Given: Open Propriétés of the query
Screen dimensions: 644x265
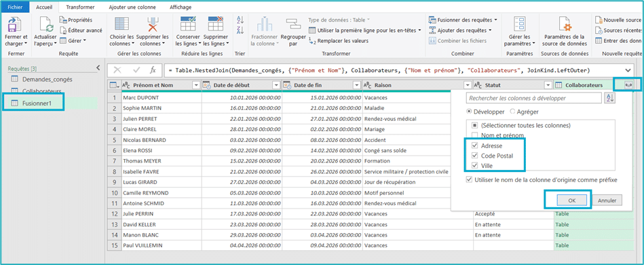Looking at the screenshot, I should click(77, 19).
